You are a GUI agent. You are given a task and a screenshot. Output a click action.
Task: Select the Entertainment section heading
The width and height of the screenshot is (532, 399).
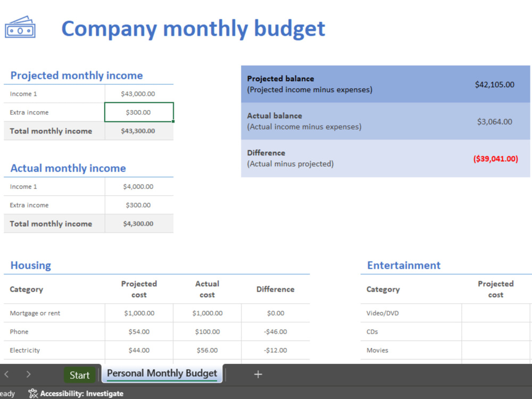(404, 265)
